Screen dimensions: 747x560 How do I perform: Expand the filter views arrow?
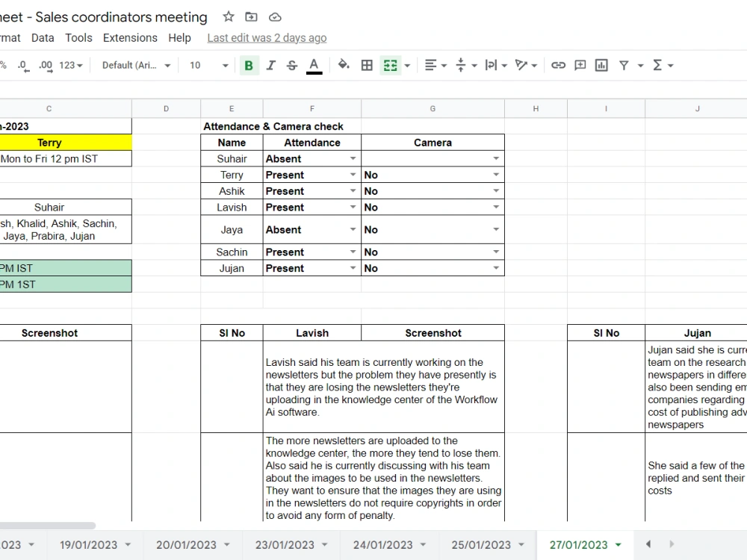point(641,66)
